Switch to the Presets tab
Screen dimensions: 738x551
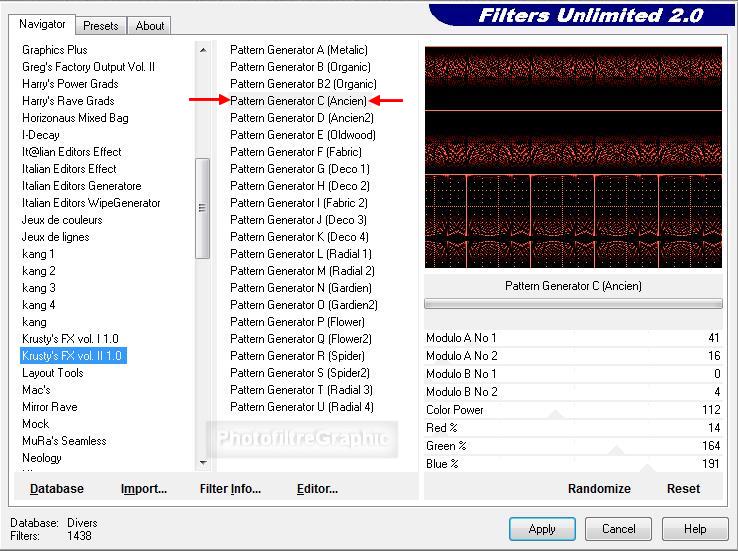pyautogui.click(x=101, y=26)
